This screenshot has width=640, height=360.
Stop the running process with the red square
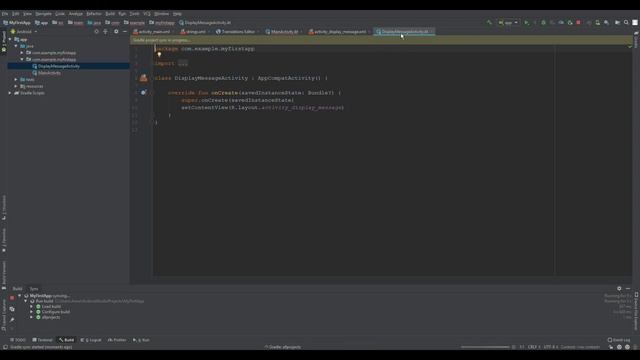tap(578, 23)
